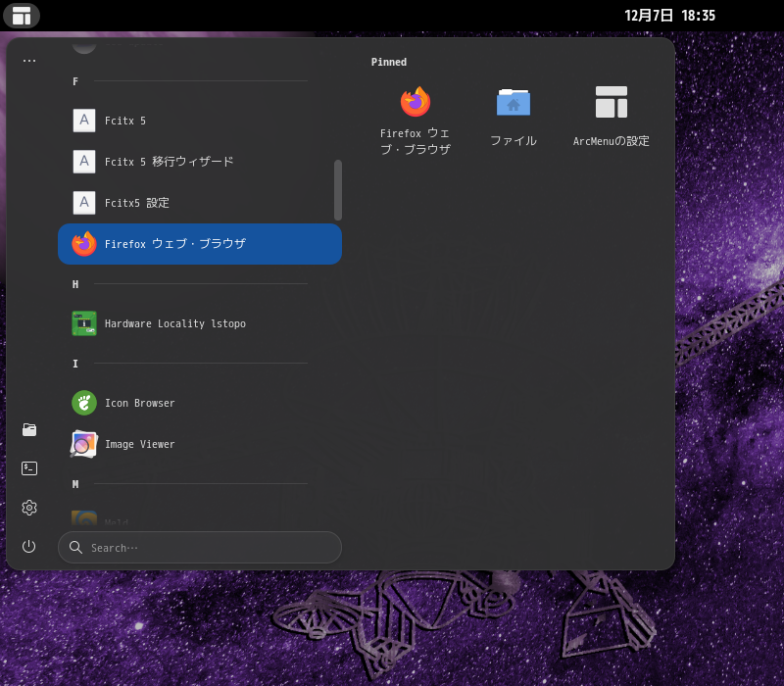Click the Icon Browser app icon
Screen dimensions: 784x686
point(84,403)
